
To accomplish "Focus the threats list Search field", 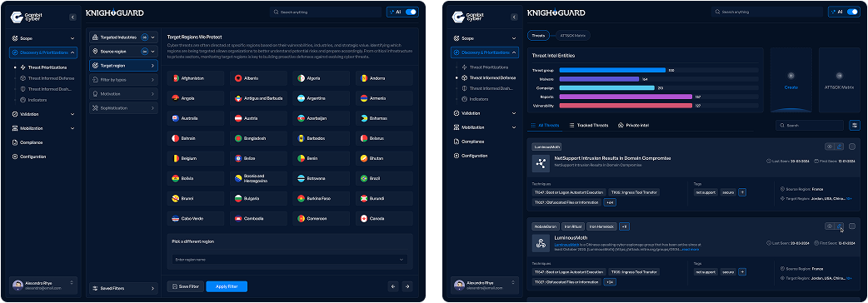I will (x=810, y=126).
